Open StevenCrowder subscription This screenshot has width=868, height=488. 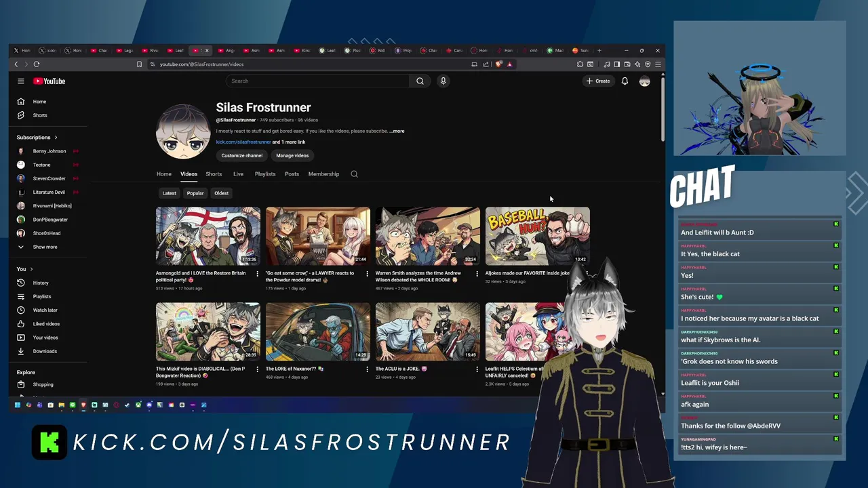click(x=47, y=178)
